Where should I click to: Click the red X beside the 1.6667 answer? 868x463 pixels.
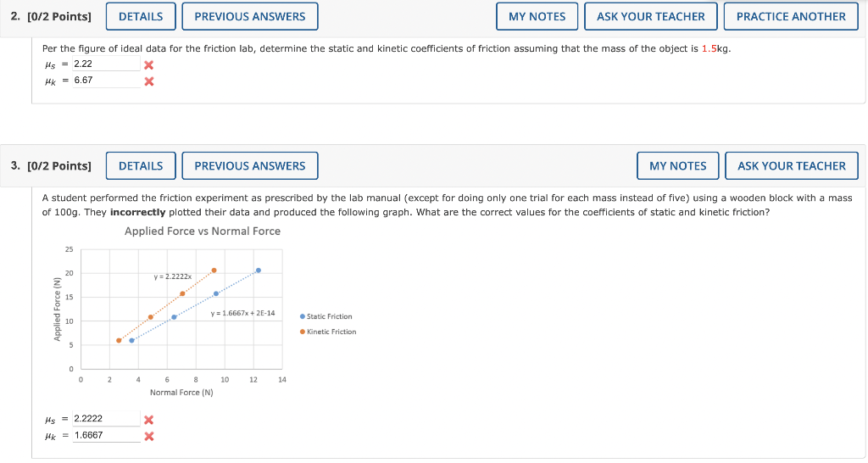pyautogui.click(x=148, y=437)
